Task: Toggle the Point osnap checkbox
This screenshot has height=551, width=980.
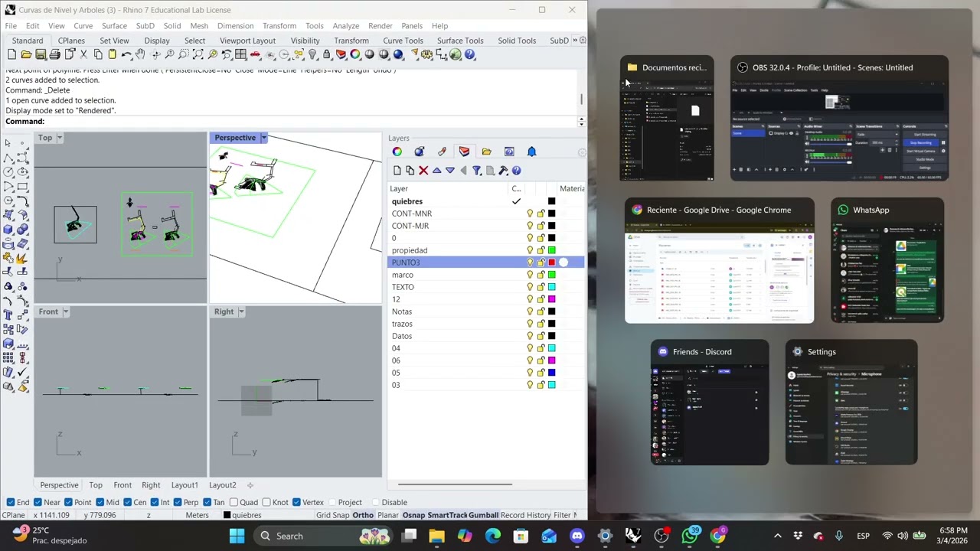Action: (69, 502)
